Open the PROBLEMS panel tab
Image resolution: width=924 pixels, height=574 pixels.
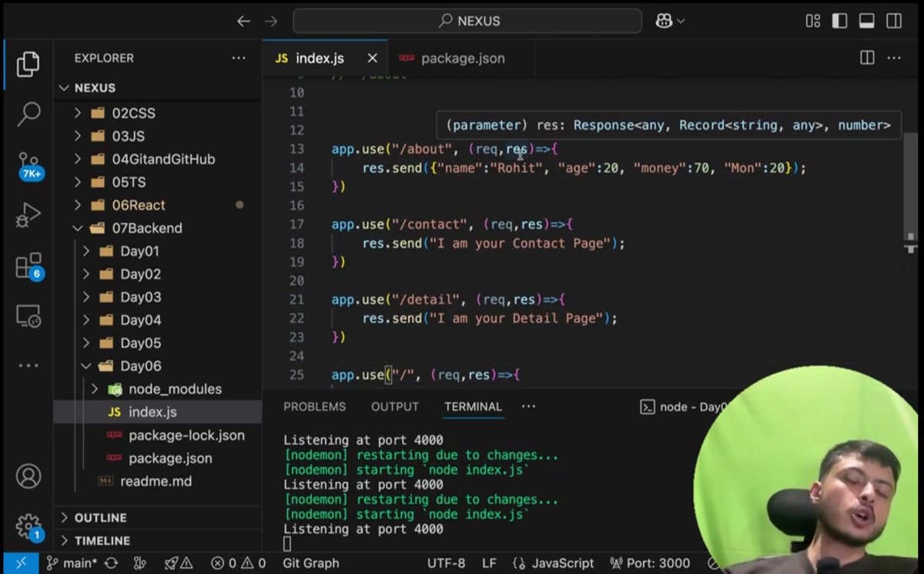(314, 407)
